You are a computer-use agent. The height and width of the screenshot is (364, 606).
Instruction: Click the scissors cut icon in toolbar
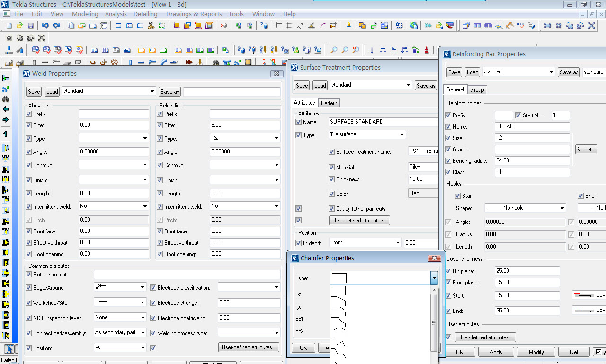click(151, 26)
